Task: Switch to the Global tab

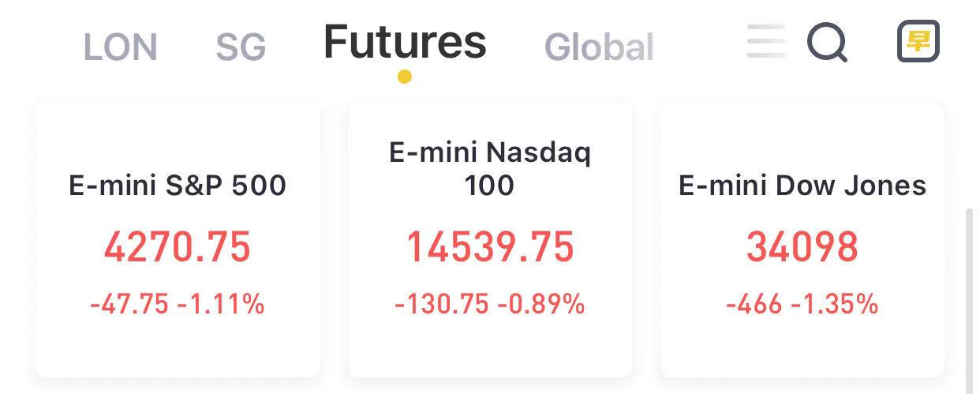Action: (599, 47)
